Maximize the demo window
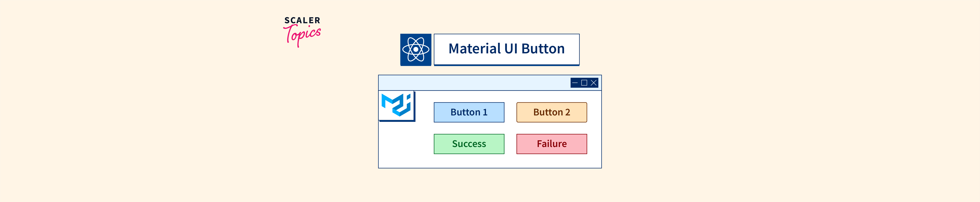This screenshot has height=202, width=980. coord(584,83)
